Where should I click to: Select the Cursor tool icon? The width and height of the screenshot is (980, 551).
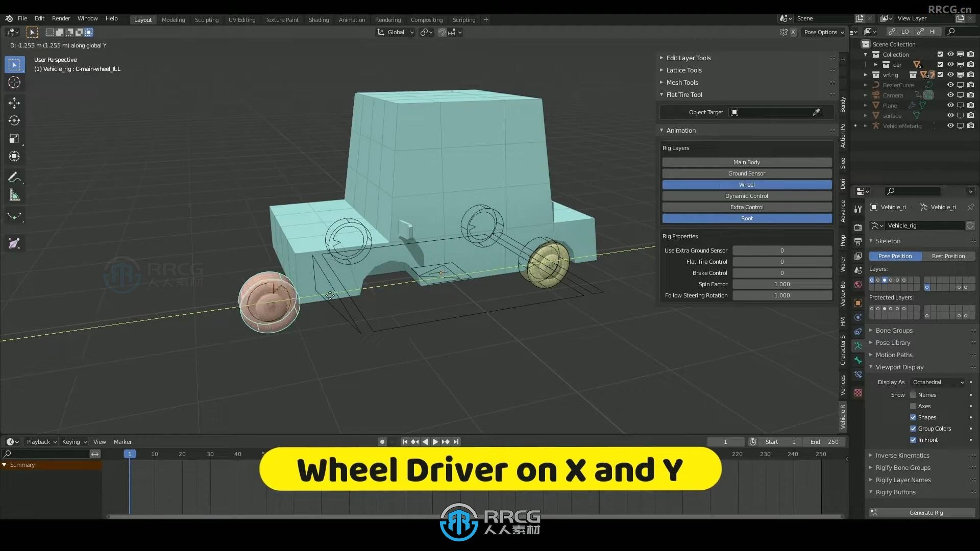pyautogui.click(x=14, y=82)
